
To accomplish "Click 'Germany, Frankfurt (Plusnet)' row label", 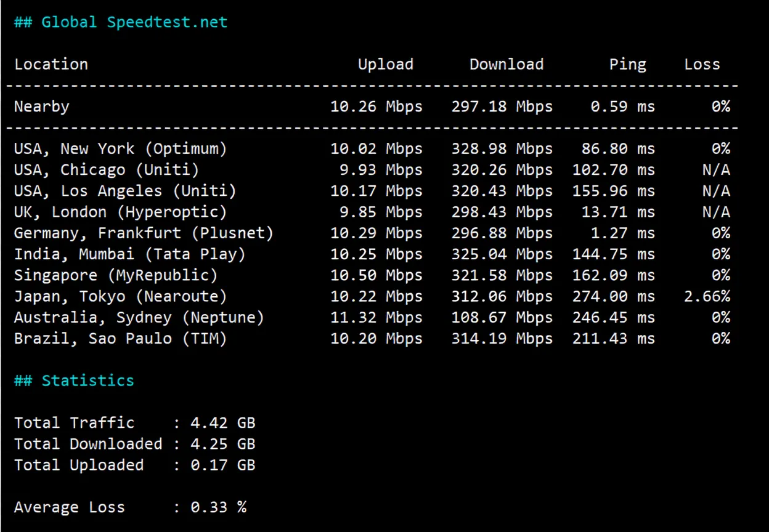I will [144, 233].
